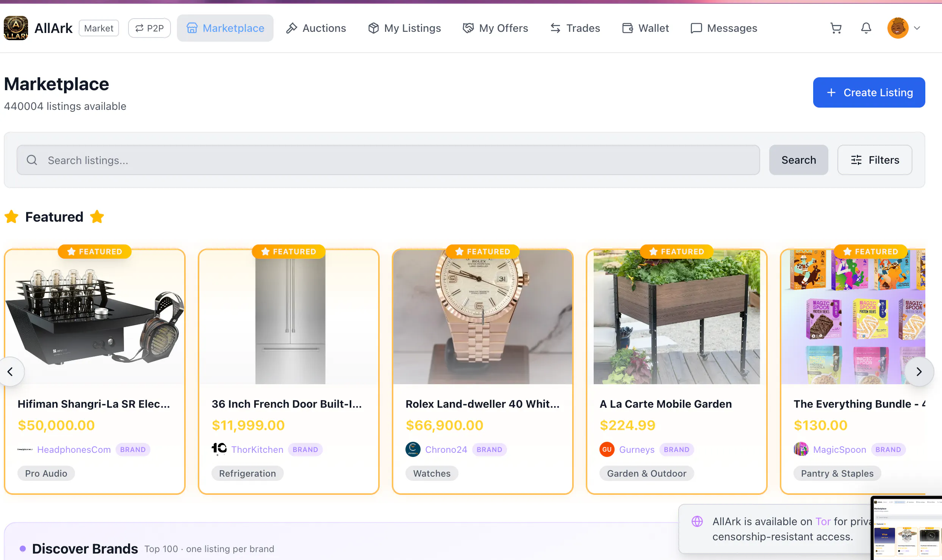Open the Rolex Land-dweller 40 listing title
Screen dimensions: 942x560
pos(482,404)
